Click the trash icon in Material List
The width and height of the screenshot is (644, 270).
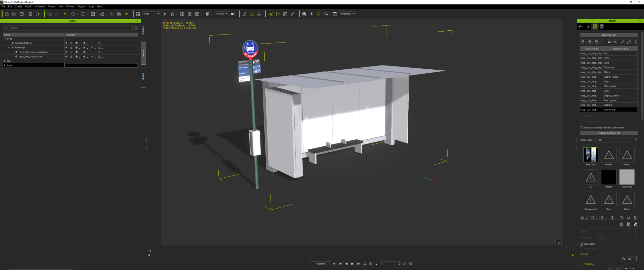point(635,42)
